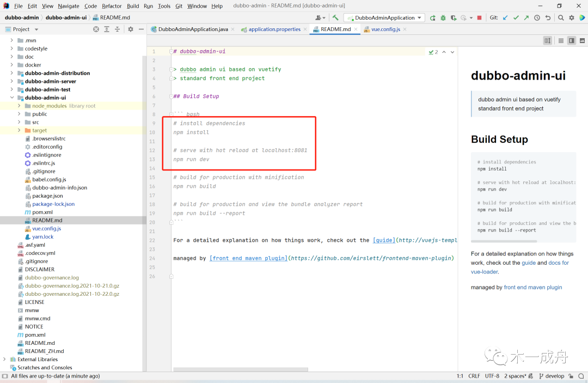Image resolution: width=588 pixels, height=383 pixels.
Task: Stop the running application with red square
Action: pos(479,17)
